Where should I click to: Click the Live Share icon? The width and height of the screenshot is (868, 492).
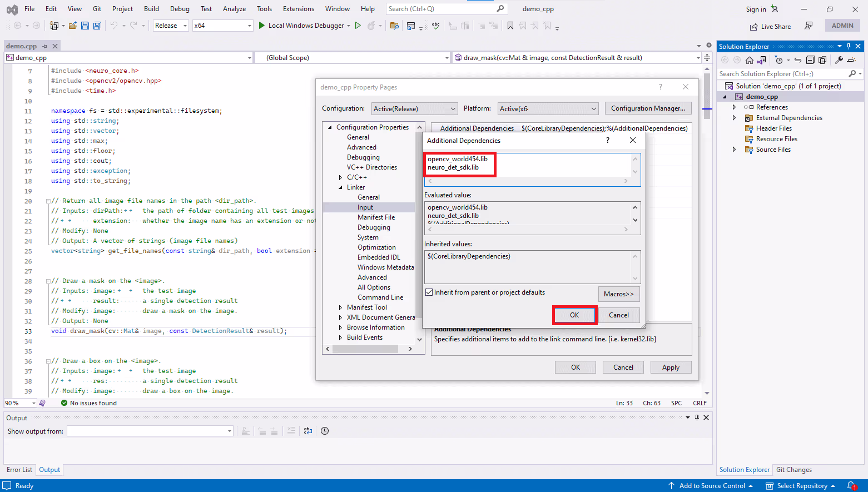pos(753,27)
